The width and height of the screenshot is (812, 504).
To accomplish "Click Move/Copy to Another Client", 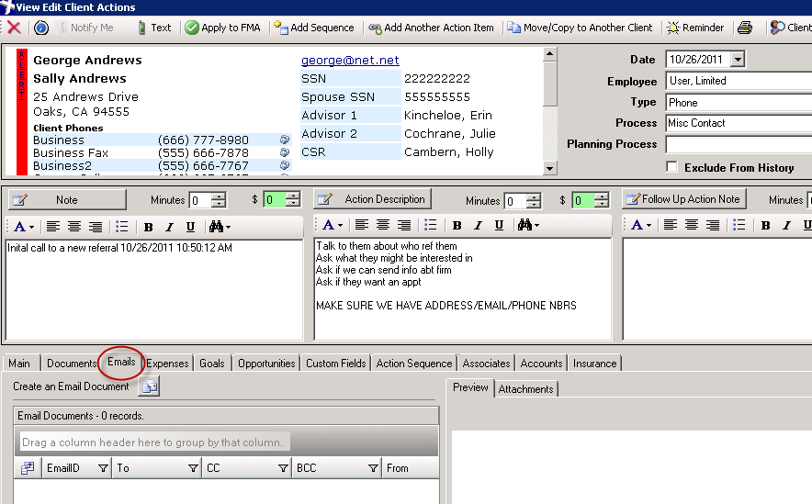I will [x=580, y=28].
